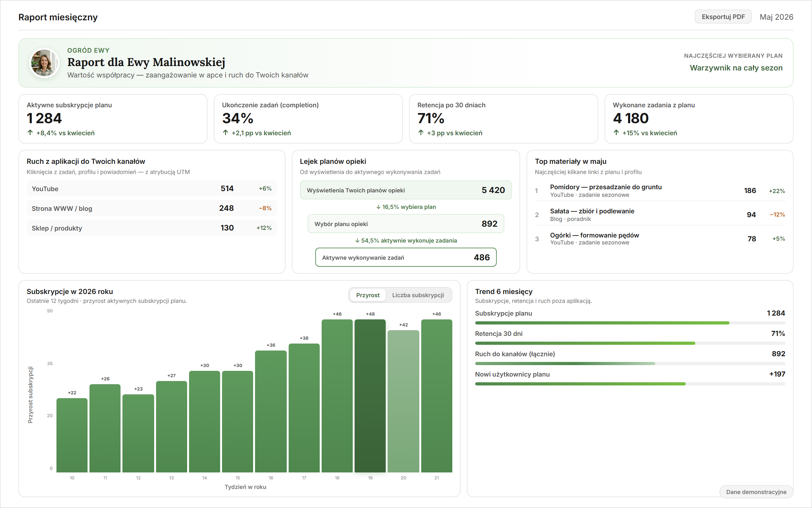Image resolution: width=812 pixels, height=508 pixels.
Task: Click the Wybór planu opieki funnel step
Action: pyautogui.click(x=406, y=224)
